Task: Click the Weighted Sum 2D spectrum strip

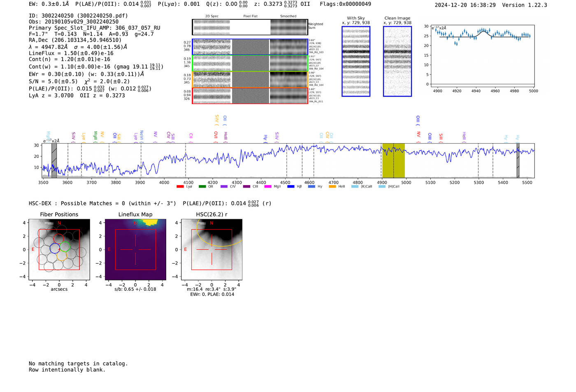Action: click(x=250, y=27)
